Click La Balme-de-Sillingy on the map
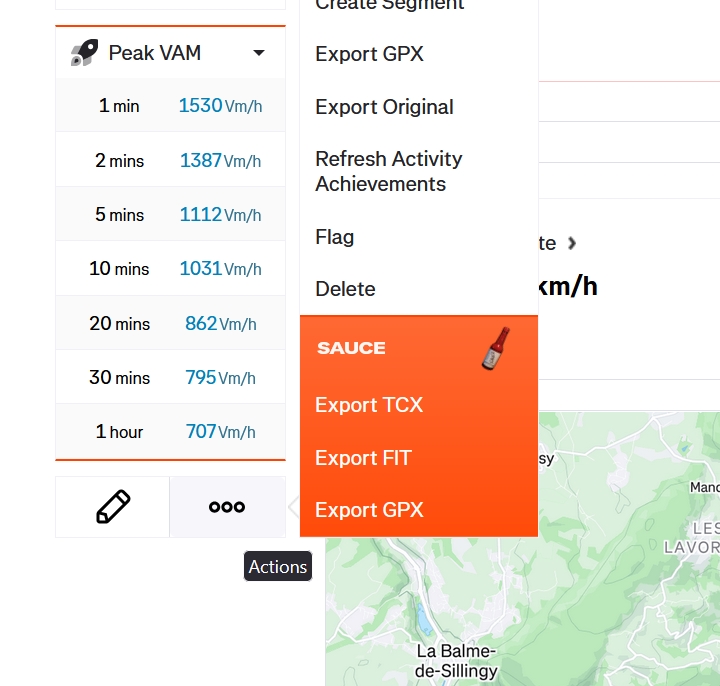Image resolution: width=720 pixels, height=686 pixels. coord(455,660)
